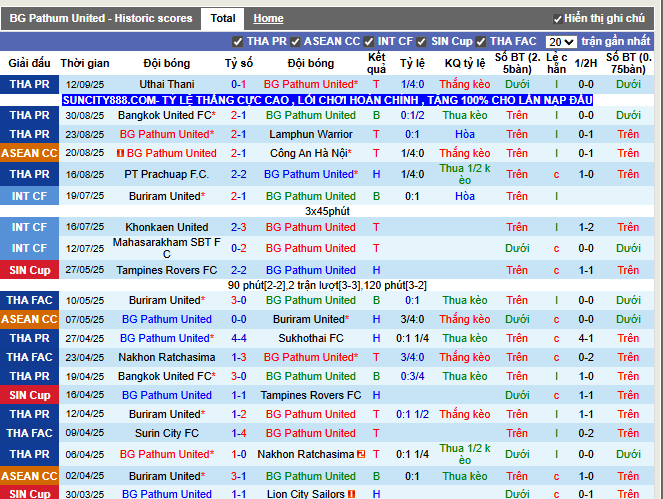Click the 0:1 1/4 odds on 27/04/25
This screenshot has height=499, width=663.
click(412, 338)
